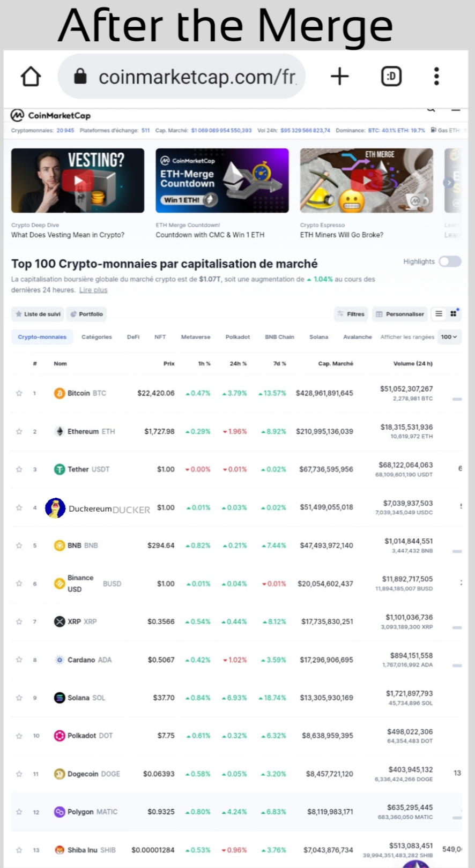
Task: Click the Binance USD coin icon
Action: [x=60, y=583]
